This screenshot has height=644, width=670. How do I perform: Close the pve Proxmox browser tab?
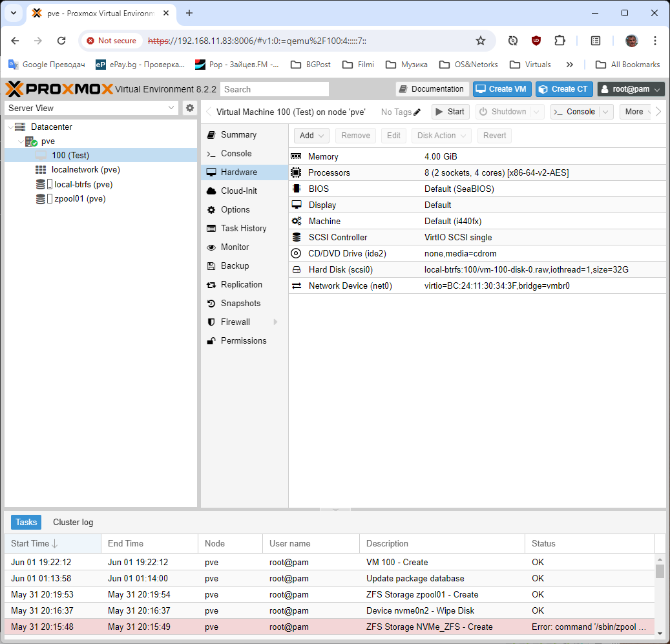click(x=166, y=13)
